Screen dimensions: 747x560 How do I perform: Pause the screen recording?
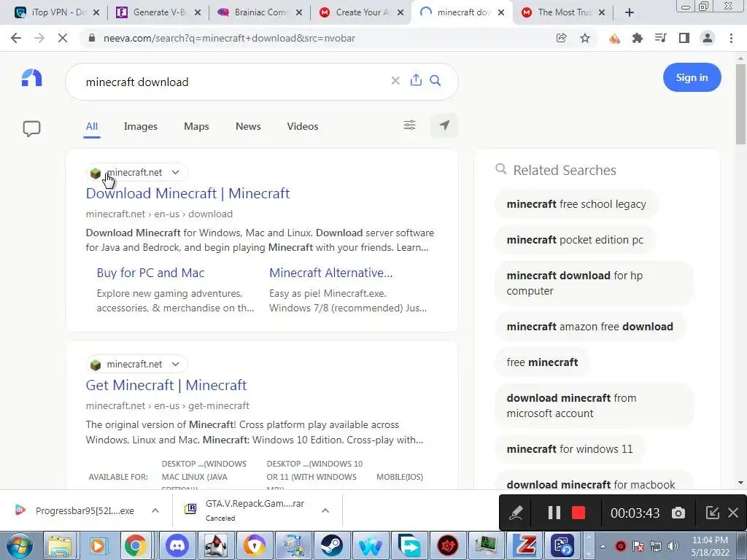554,513
